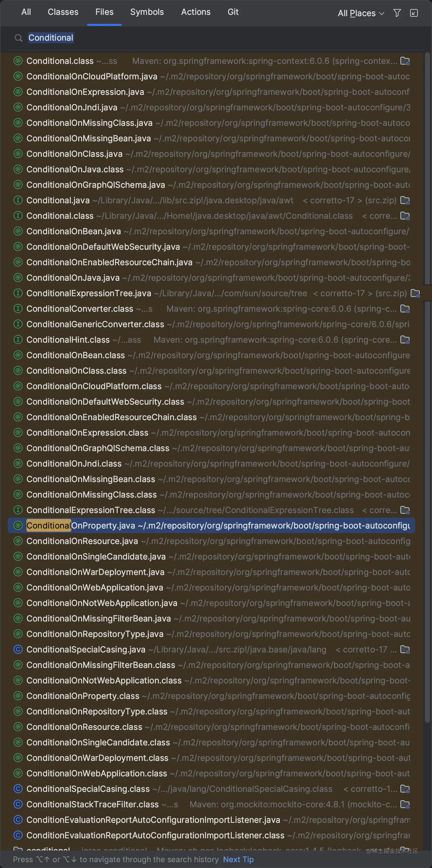Click class icon of ConditionalStackTraceFilter.class
Viewport: 432px width, 868px height.
18,805
